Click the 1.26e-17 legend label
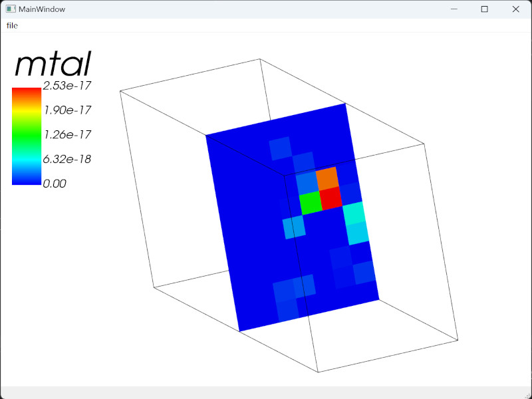 tap(68, 135)
